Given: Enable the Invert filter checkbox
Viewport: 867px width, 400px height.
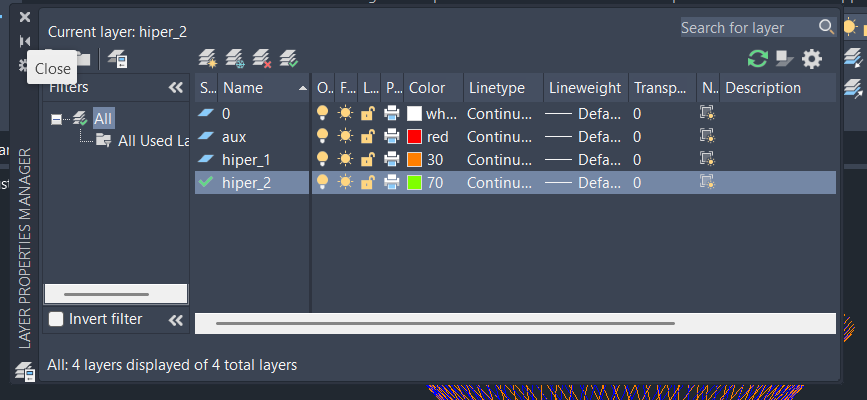Looking at the screenshot, I should click(56, 319).
